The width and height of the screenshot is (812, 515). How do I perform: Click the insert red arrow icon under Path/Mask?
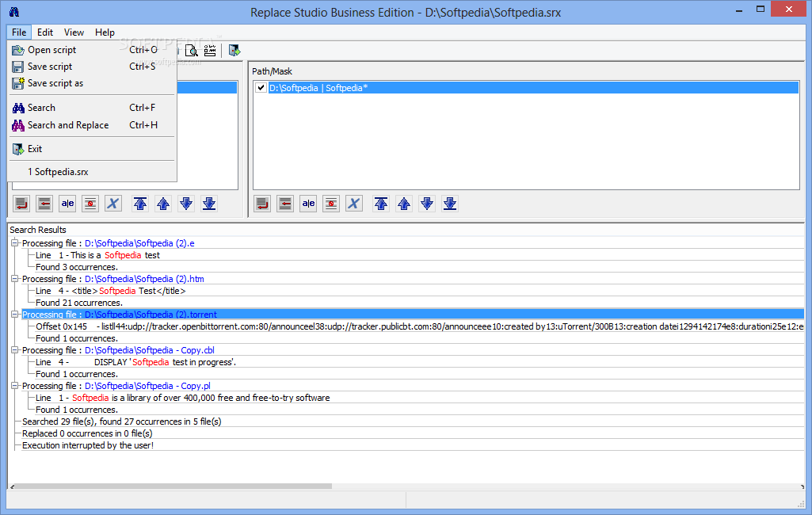[285, 204]
